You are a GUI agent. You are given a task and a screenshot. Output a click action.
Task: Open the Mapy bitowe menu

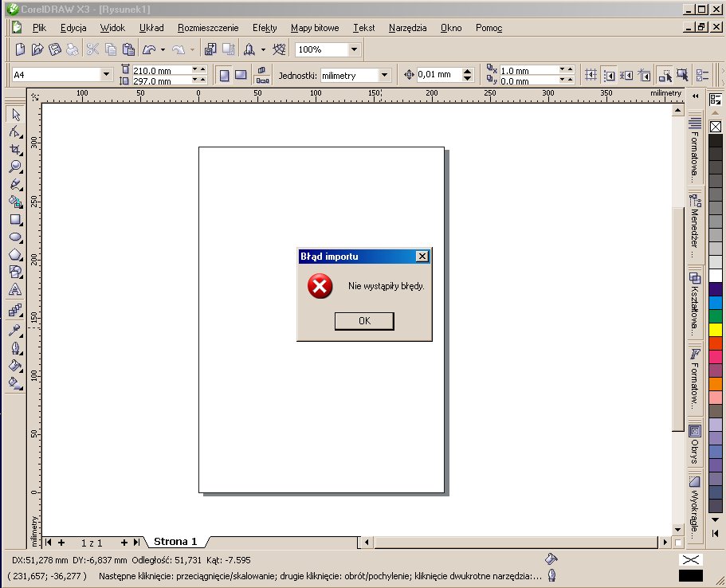[314, 28]
